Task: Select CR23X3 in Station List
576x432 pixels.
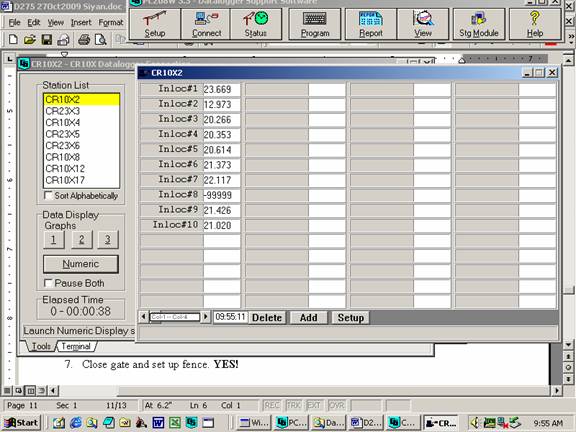Action: click(81, 111)
